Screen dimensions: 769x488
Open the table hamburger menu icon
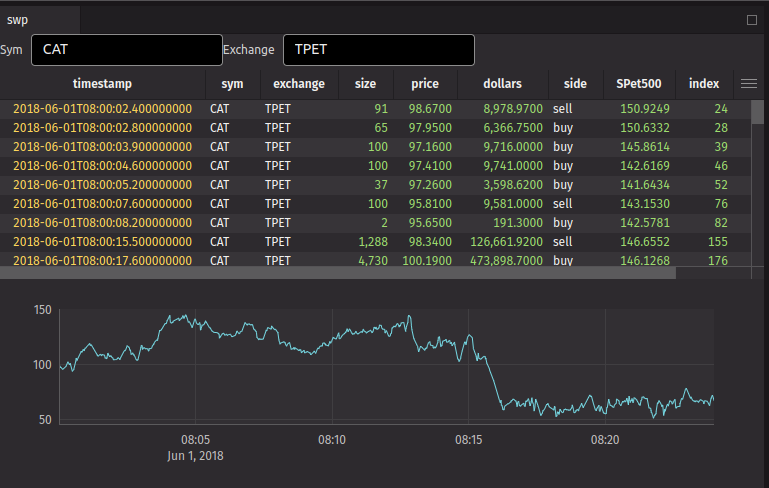point(748,85)
